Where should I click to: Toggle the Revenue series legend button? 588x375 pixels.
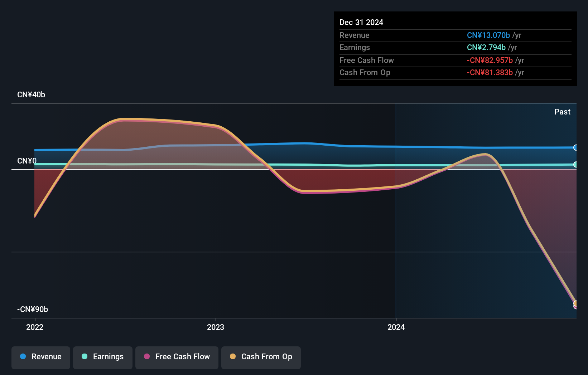click(41, 357)
